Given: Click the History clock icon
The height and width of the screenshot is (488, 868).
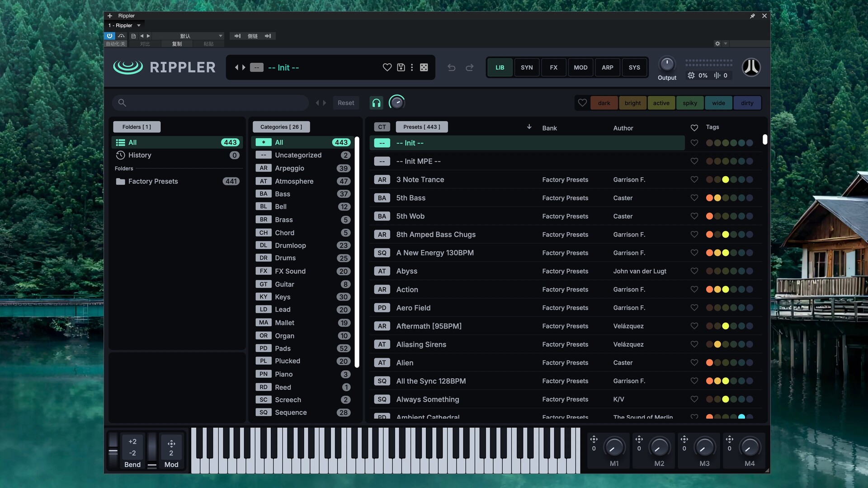Looking at the screenshot, I should (120, 155).
